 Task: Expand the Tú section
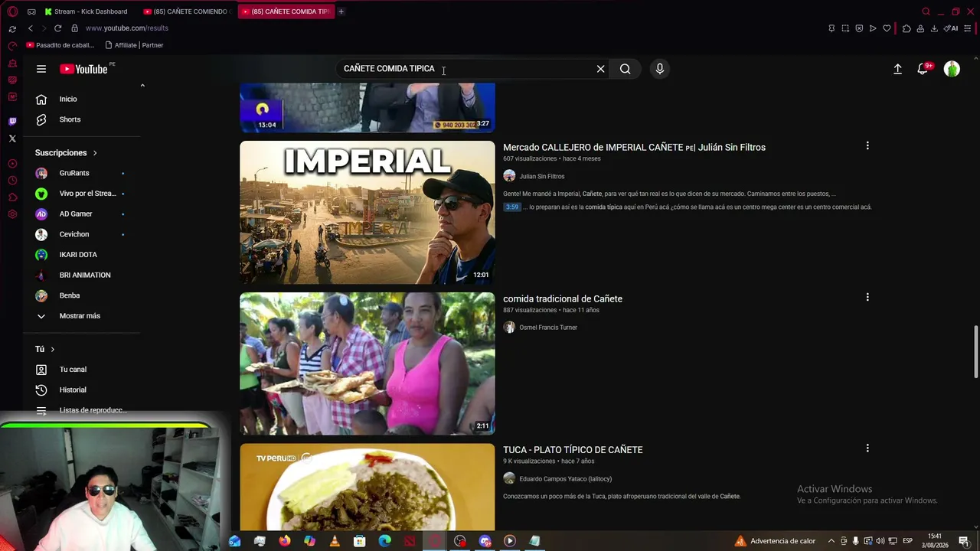point(44,349)
